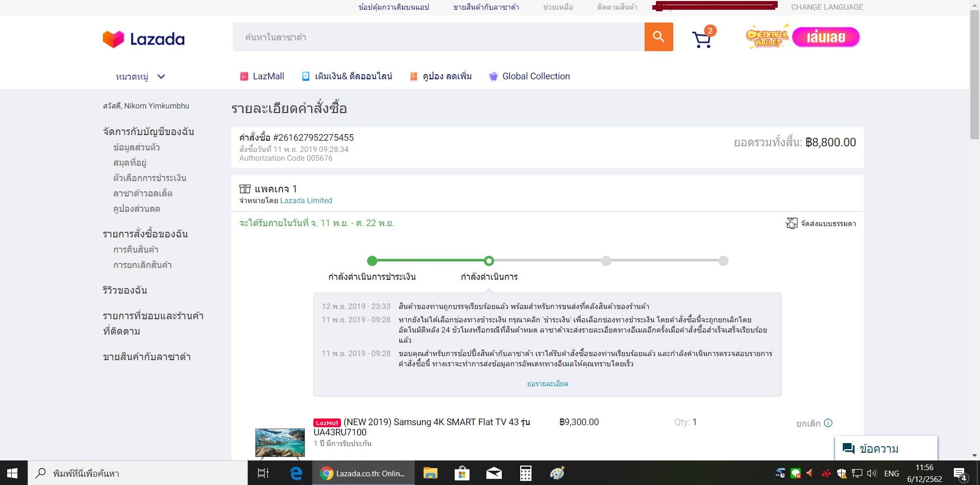Click ขายสินค้ากับลาซาดา in the top bar
The height and width of the screenshot is (485, 980).
(x=486, y=7)
